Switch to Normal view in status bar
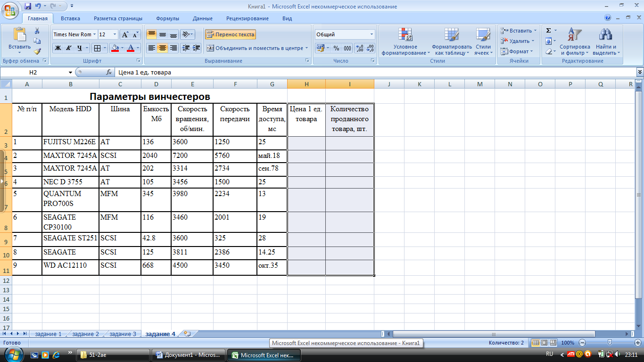Viewport: 644px width, 362px height. [x=536, y=343]
